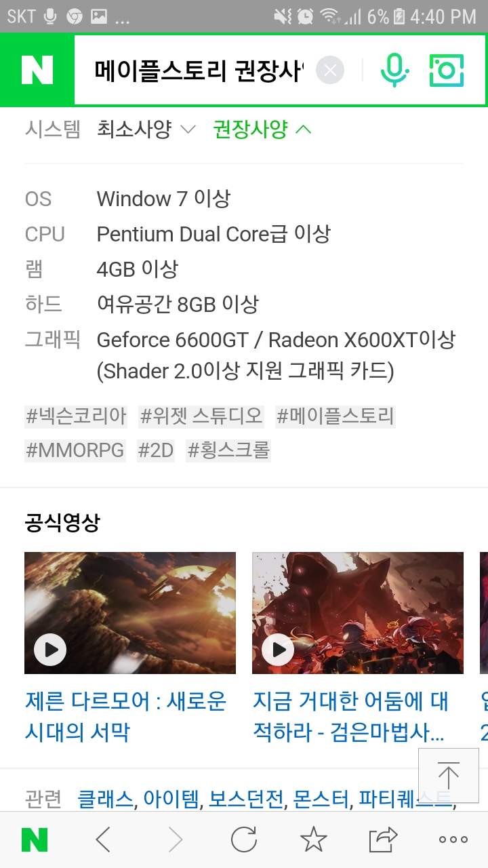Tap the Naver N logo in search bar
Viewport: 488px width, 868px height.
pyautogui.click(x=37, y=70)
